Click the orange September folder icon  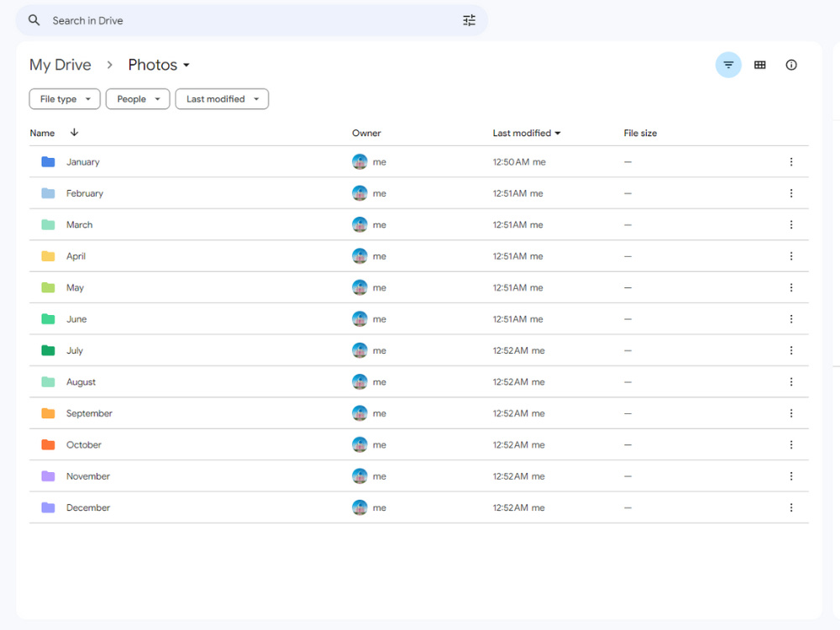tap(48, 413)
